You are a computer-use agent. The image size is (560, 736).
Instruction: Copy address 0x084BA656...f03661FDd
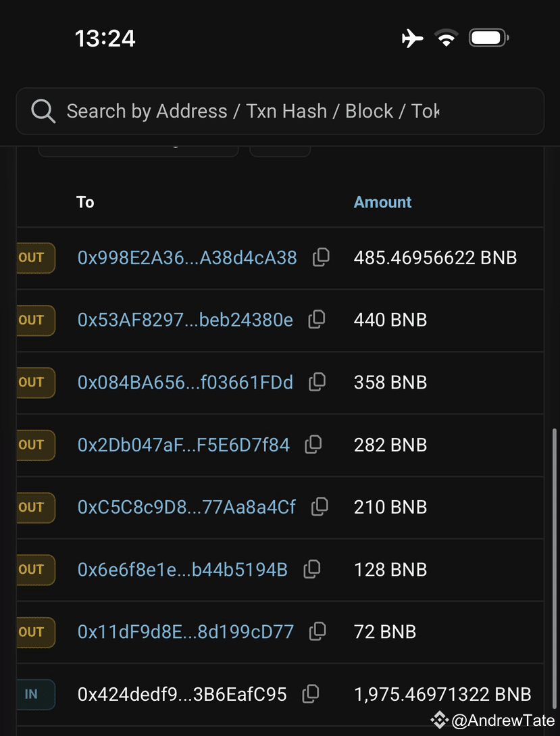point(317,382)
